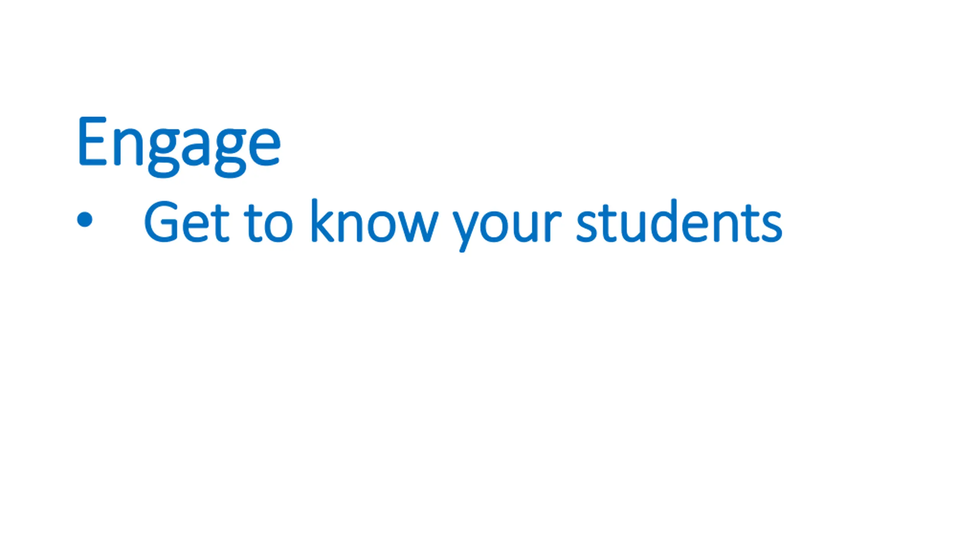Screen dimensions: 980x551
Task: Click the "Engage" slide title
Action: coord(179,147)
